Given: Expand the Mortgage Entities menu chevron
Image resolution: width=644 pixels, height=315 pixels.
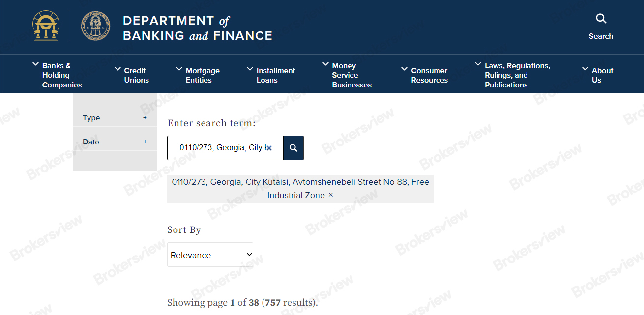Looking at the screenshot, I should 179,69.
